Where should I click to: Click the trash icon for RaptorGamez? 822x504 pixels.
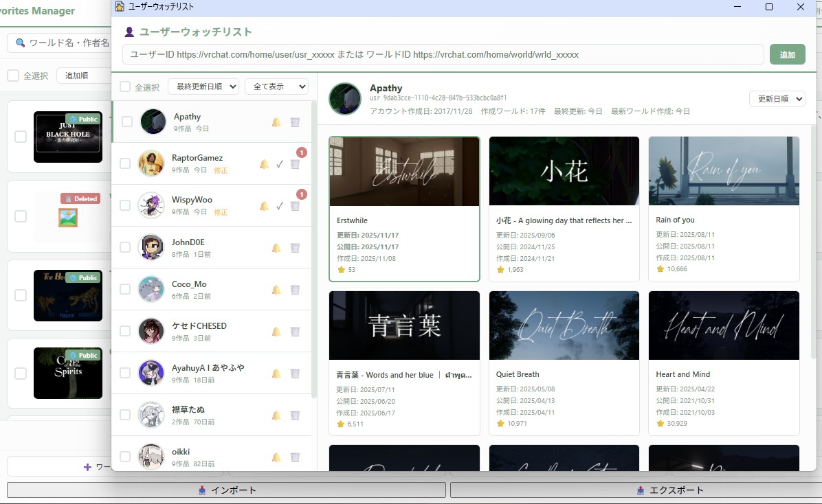coord(295,164)
